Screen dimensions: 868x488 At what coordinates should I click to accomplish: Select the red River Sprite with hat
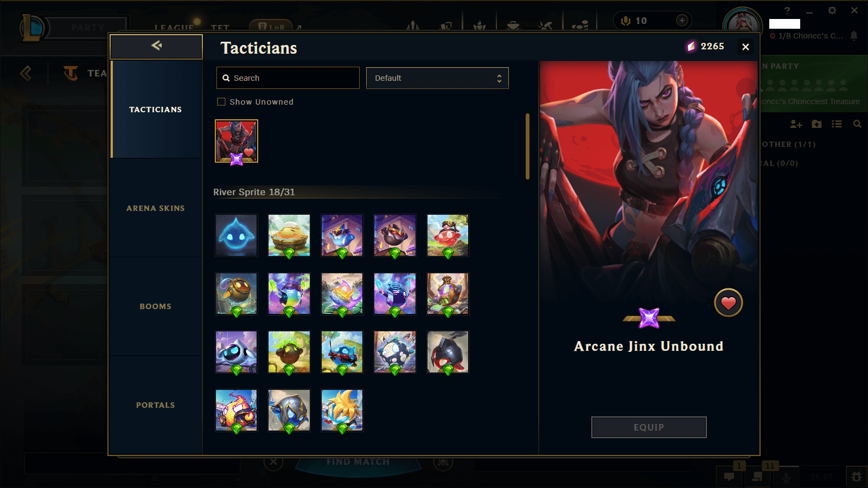[448, 235]
